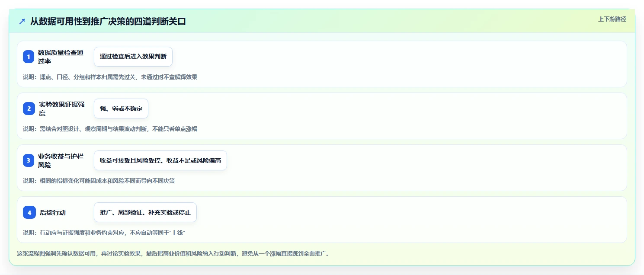Screen dimensions: 644x275
Task: Click the step 4 number badge
Action: (x=29, y=212)
